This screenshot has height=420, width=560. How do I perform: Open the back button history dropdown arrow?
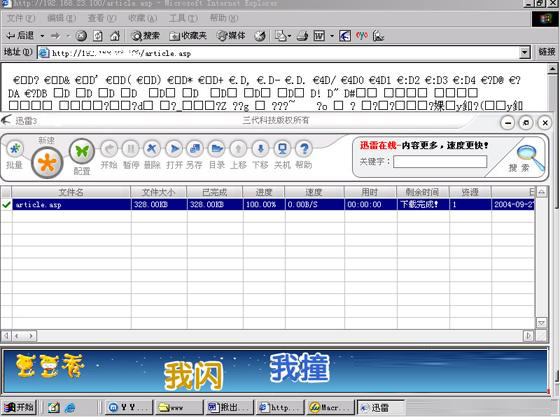point(42,36)
